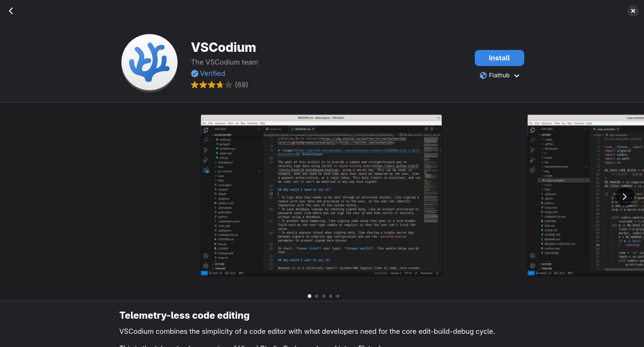Close the VSCodium details page
This screenshot has height=347, width=644.
[633, 11]
